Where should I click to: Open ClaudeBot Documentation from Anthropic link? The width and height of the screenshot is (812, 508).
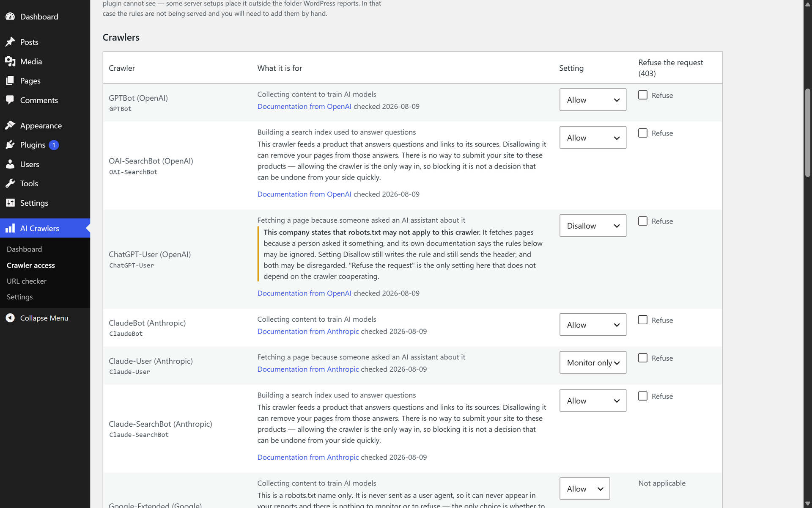point(308,331)
